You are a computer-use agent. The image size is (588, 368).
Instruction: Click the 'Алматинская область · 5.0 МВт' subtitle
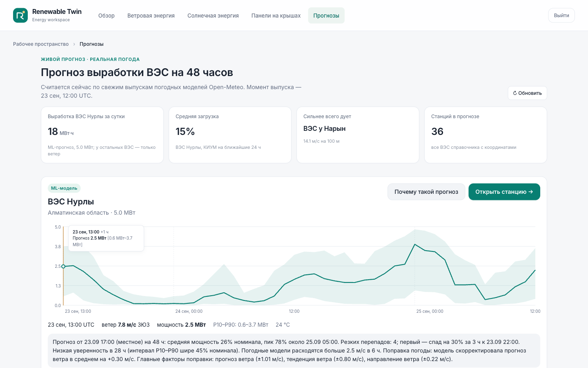[x=91, y=213]
